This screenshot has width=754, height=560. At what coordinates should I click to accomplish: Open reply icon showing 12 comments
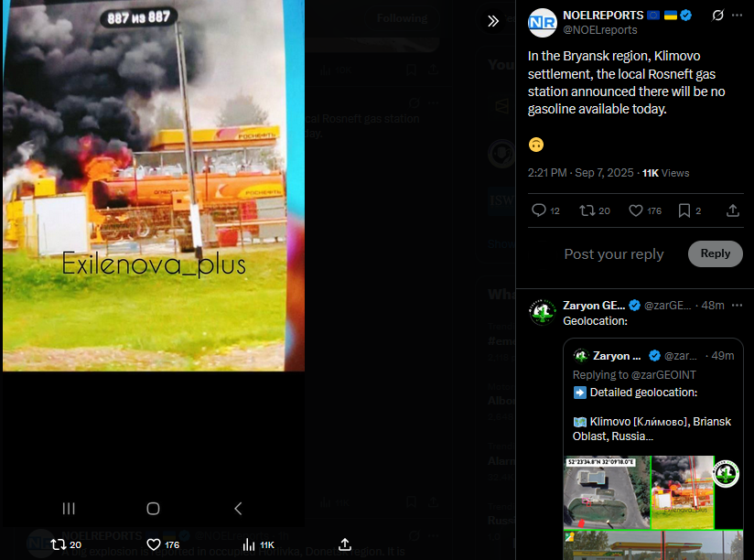point(545,210)
